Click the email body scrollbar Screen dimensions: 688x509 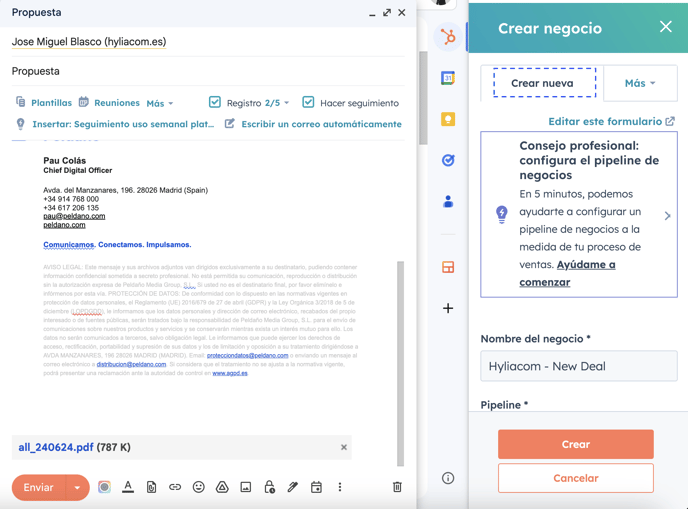coord(400,363)
